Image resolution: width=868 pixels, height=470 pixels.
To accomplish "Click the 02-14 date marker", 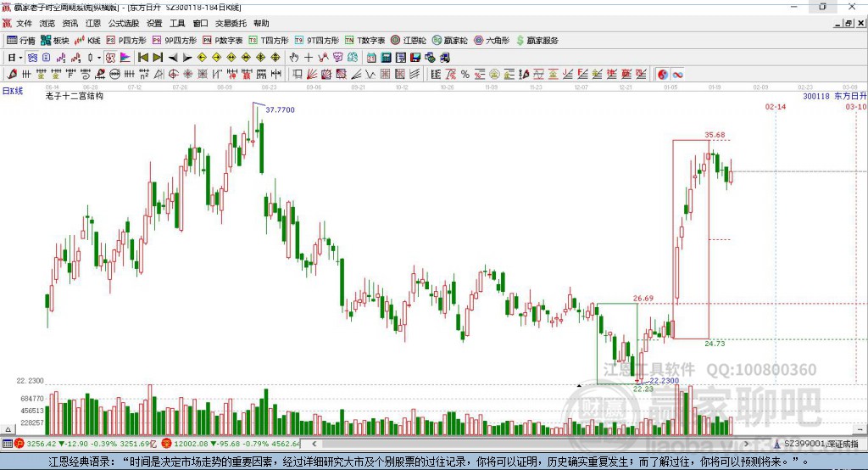I will click(776, 106).
